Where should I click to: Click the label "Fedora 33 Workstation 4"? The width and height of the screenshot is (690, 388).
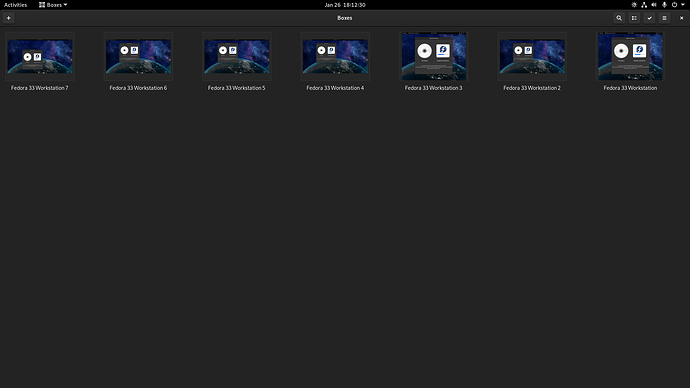335,88
